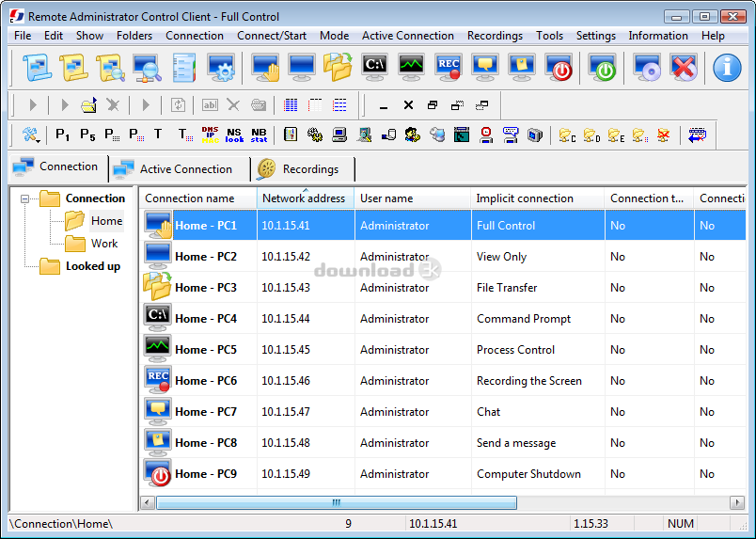756x539 pixels.
Task: Select the Home folder in tree
Action: coord(106,220)
